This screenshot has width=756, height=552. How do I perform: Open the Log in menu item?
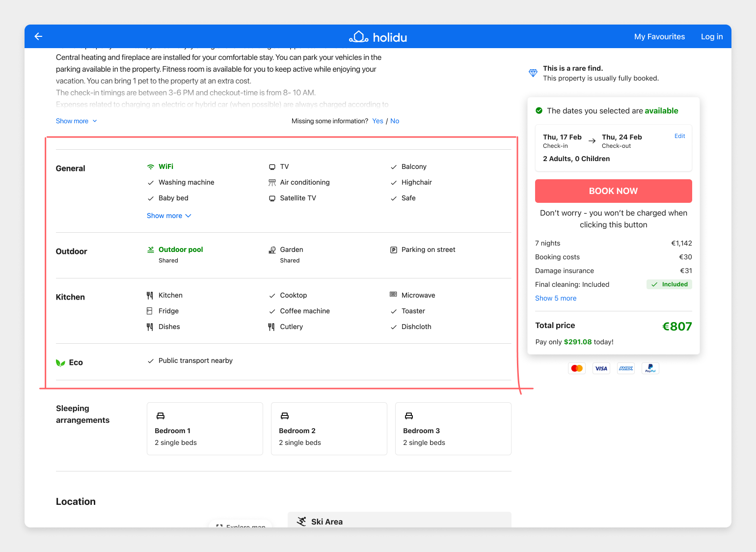(712, 37)
